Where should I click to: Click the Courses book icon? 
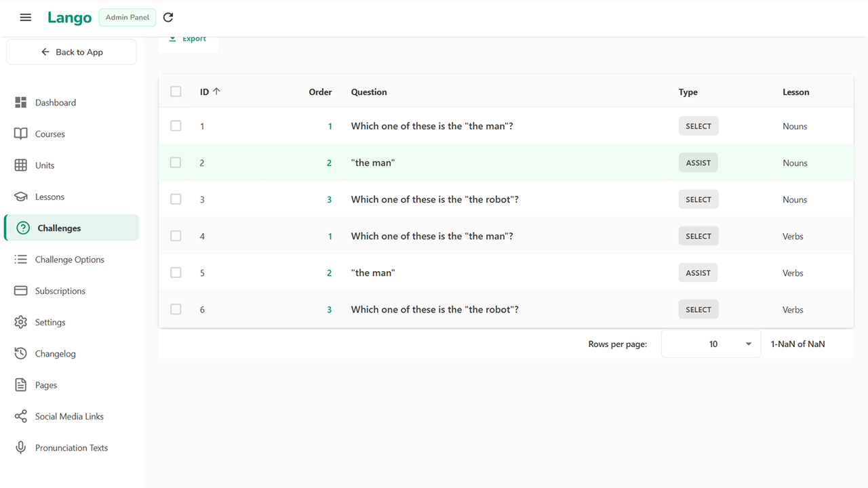coord(21,134)
